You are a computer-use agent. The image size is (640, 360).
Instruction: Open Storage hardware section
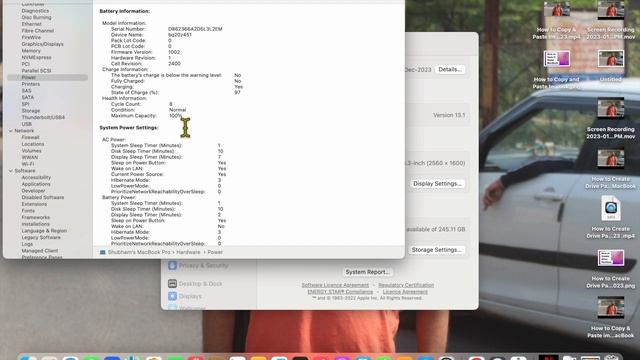31,111
